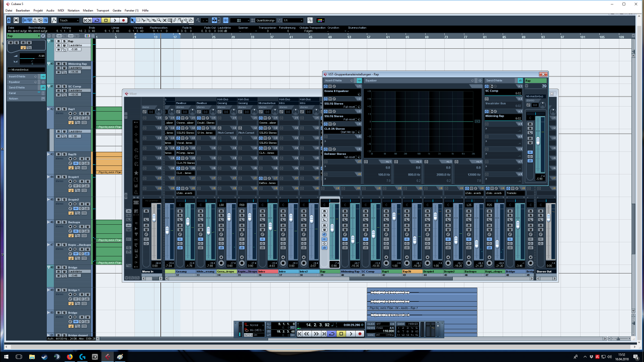The image size is (644, 362).
Task: Select the Object Selection arrow tool
Action: (133, 21)
